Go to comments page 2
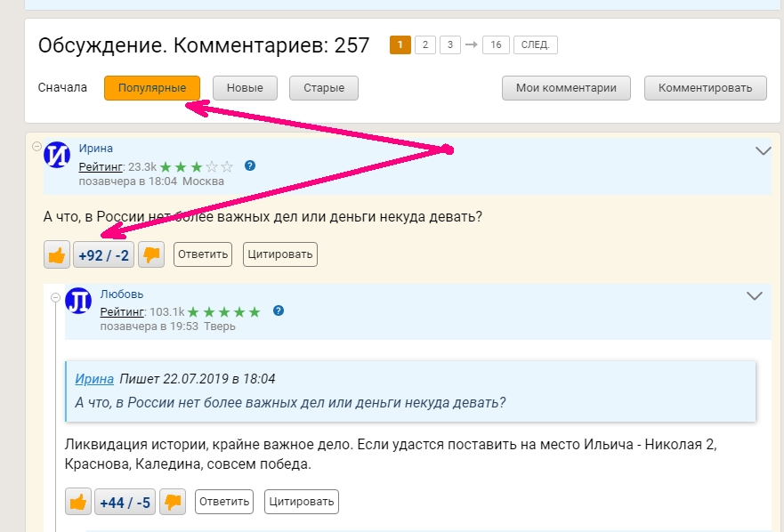 coord(425,45)
